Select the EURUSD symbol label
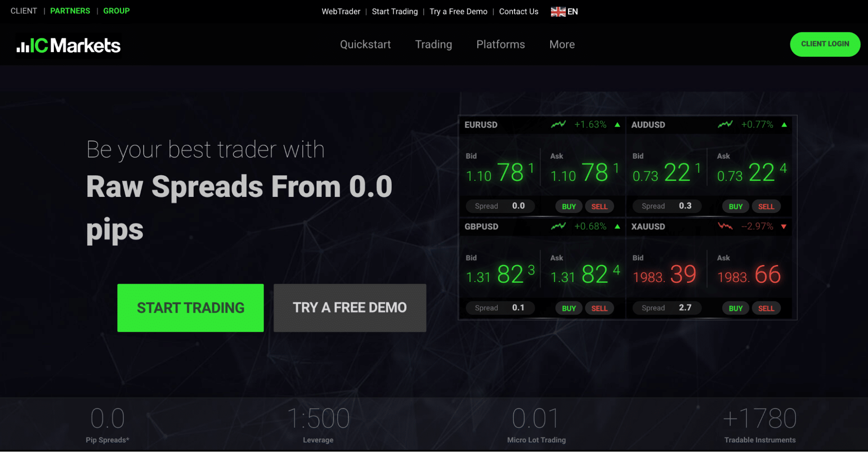The height and width of the screenshot is (452, 868). [481, 125]
